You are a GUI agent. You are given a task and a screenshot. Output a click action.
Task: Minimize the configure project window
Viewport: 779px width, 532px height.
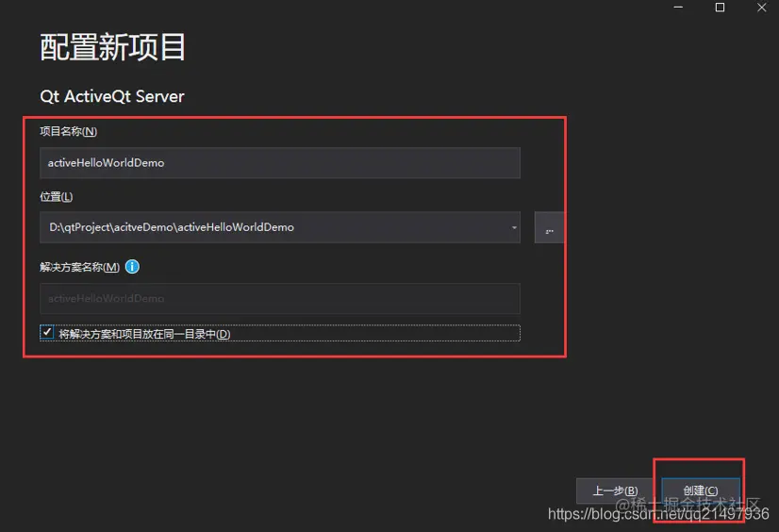[x=678, y=8]
